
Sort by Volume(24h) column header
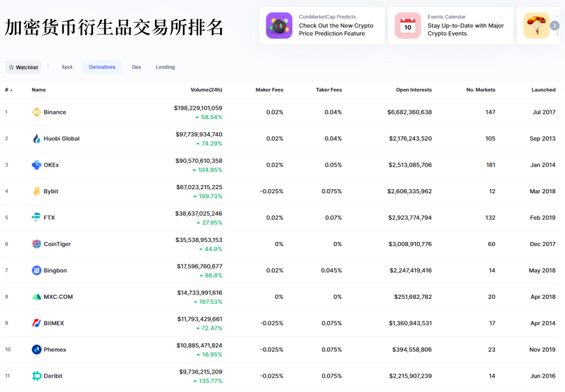click(x=206, y=90)
